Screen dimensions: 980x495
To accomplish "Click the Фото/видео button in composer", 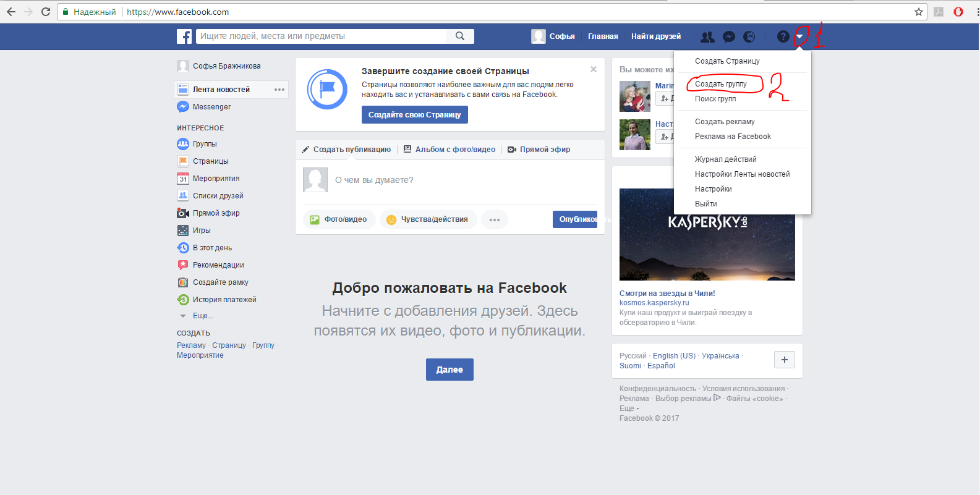I will pyautogui.click(x=339, y=219).
